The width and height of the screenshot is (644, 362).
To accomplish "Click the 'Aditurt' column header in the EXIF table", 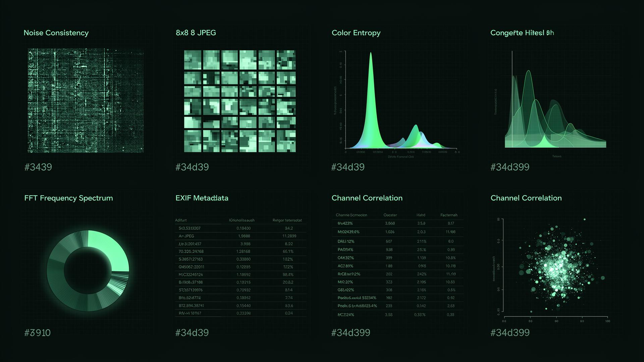I will tap(181, 220).
